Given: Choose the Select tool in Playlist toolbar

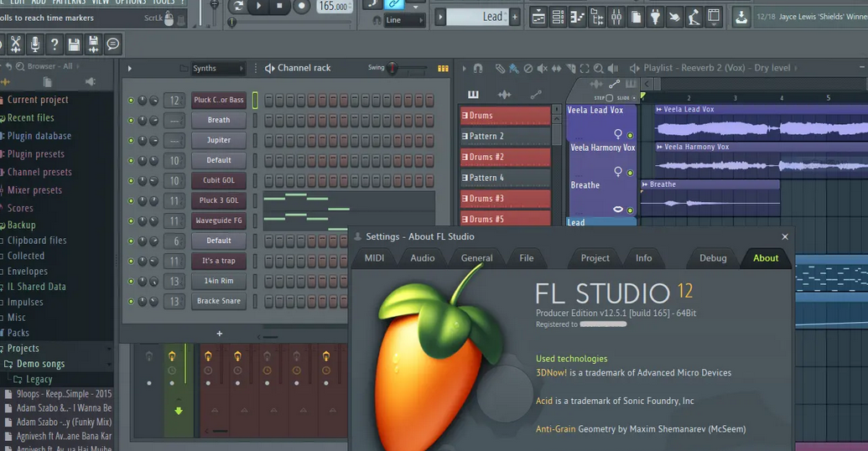Looking at the screenshot, I should (x=585, y=68).
